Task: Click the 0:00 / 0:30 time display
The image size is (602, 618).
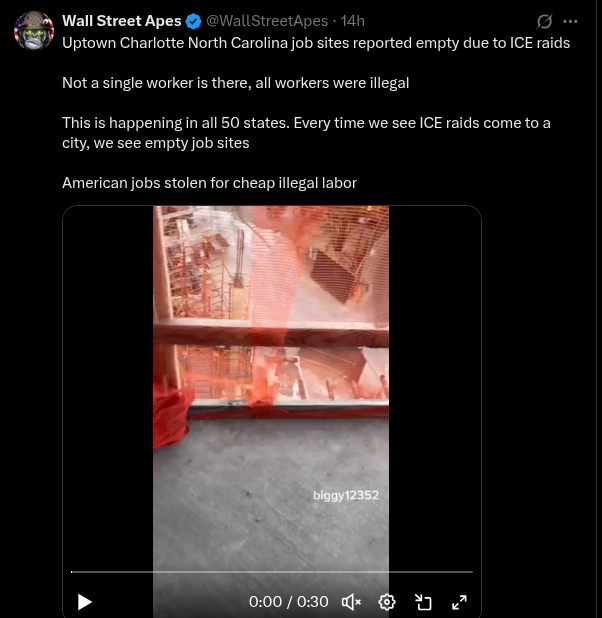Action: 289,602
